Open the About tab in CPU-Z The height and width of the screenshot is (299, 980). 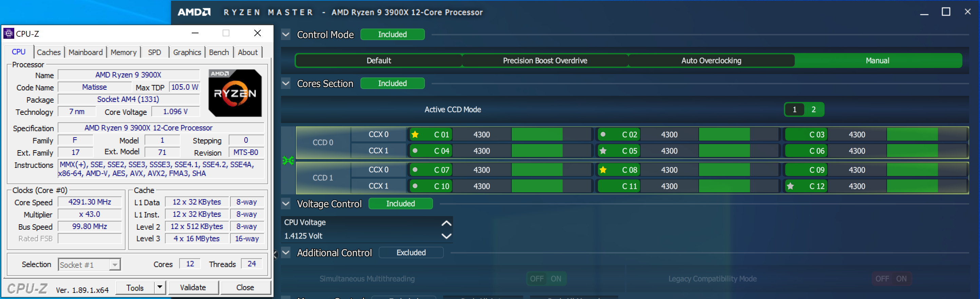click(x=248, y=52)
